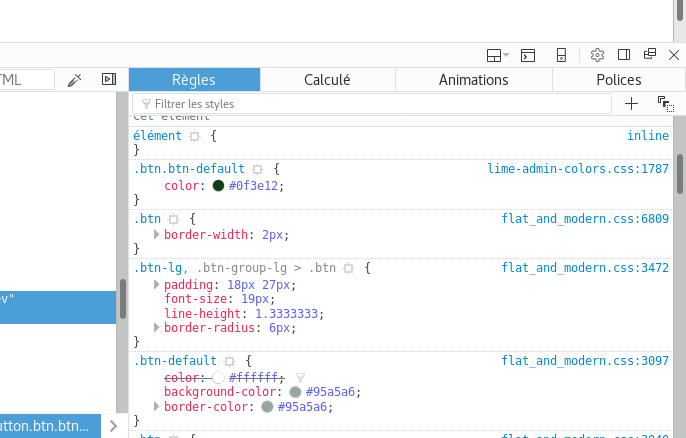Pick a color with the eyedropper

[x=74, y=80]
